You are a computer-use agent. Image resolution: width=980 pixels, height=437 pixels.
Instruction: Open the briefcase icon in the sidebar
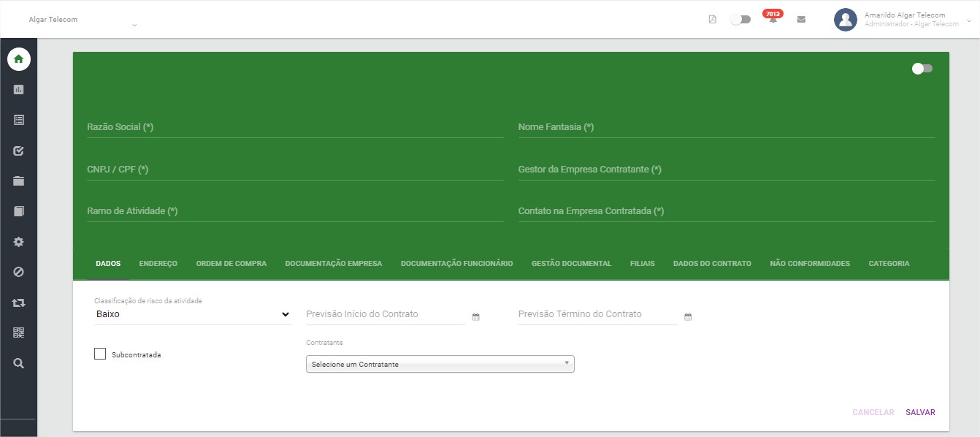click(x=18, y=180)
